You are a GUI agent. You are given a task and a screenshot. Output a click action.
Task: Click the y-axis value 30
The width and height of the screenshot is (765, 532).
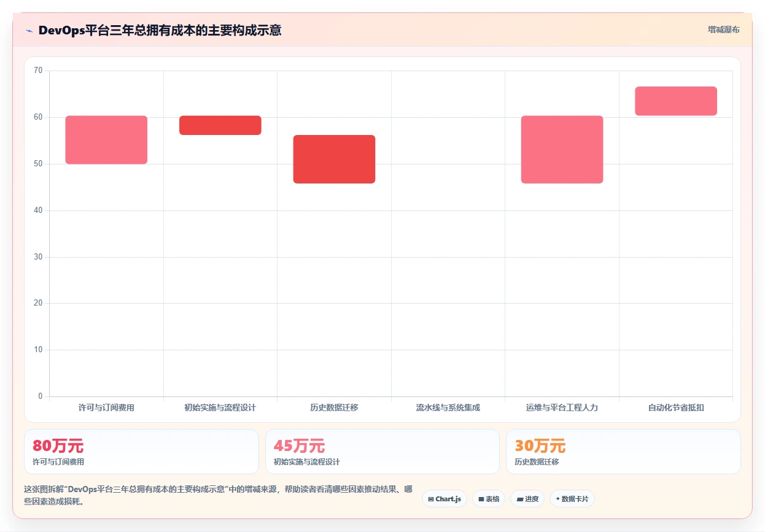pos(38,256)
